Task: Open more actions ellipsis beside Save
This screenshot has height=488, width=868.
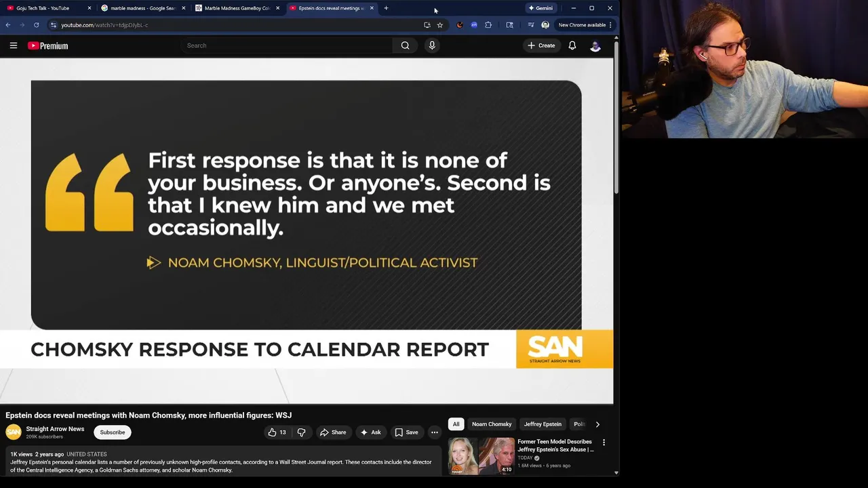Action: click(x=435, y=432)
